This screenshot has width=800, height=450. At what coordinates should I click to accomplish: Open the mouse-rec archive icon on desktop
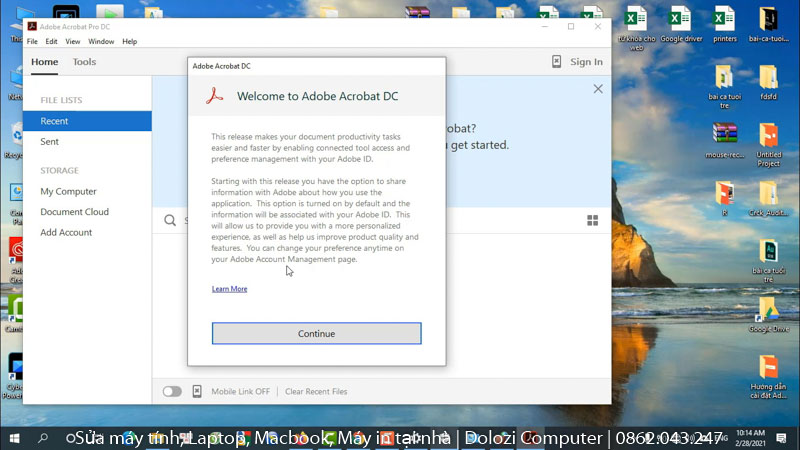(724, 140)
